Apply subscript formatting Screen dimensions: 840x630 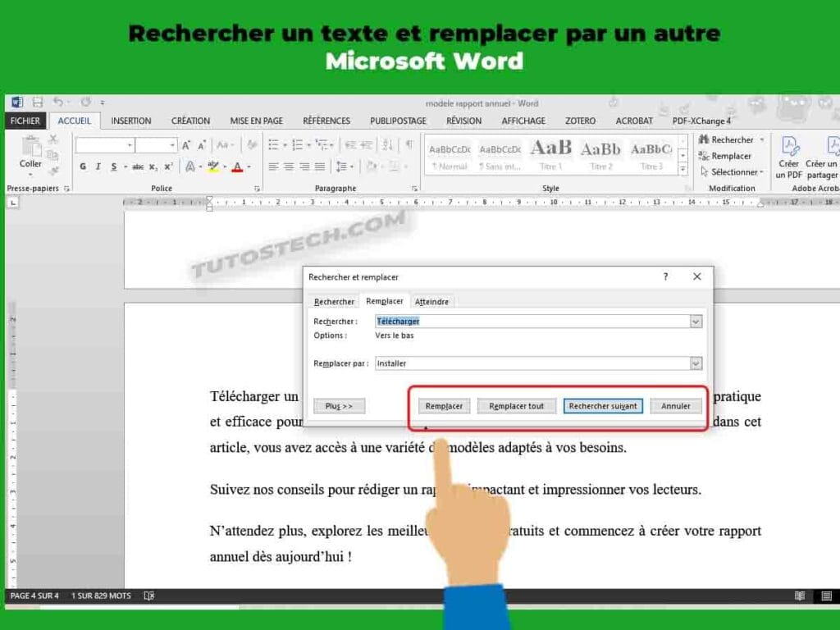coord(151,166)
